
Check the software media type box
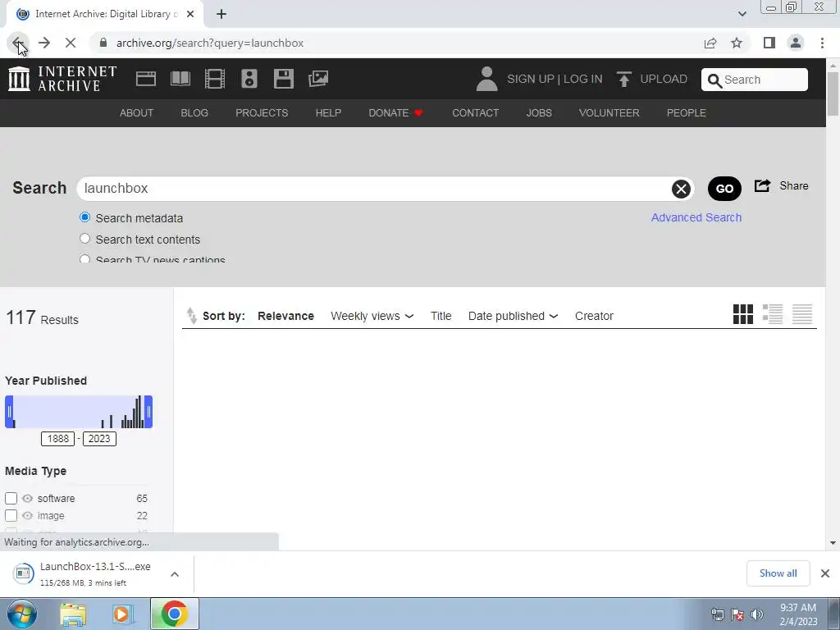coord(11,498)
